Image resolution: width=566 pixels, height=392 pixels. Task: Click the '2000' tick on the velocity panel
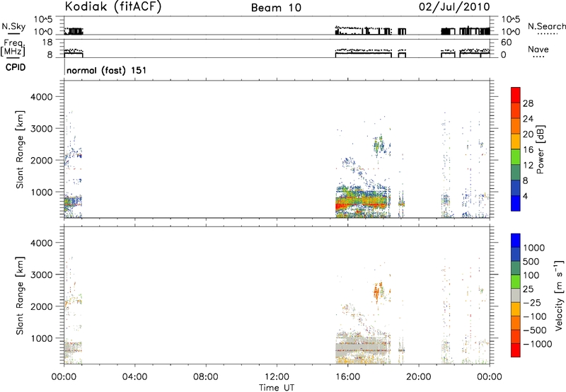pyautogui.click(x=41, y=306)
